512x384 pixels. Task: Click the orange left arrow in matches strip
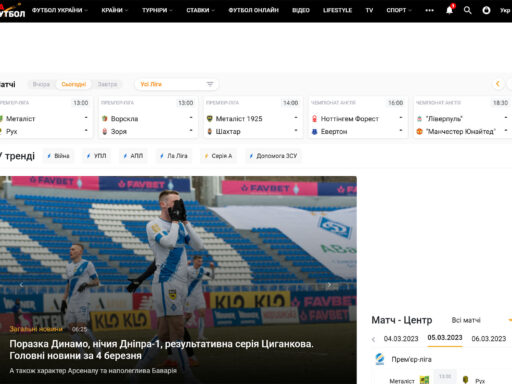click(498, 84)
